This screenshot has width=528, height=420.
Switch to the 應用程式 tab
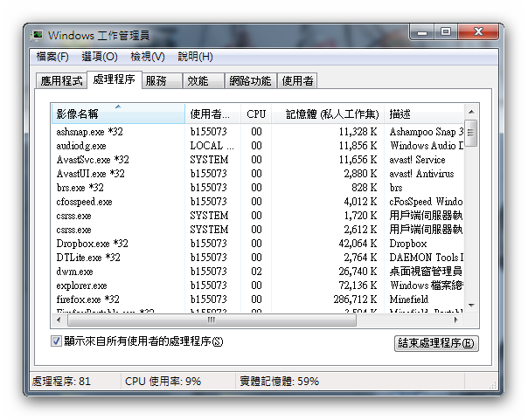click(61, 80)
